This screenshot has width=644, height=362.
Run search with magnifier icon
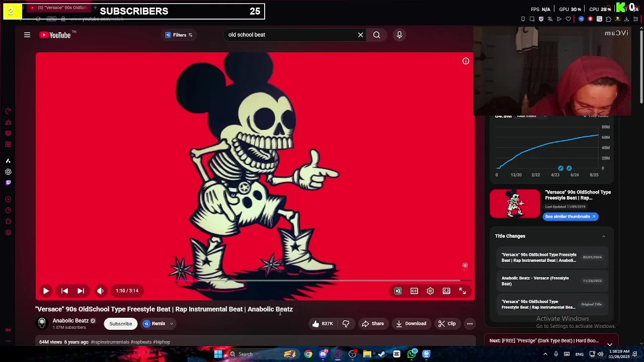(376, 35)
